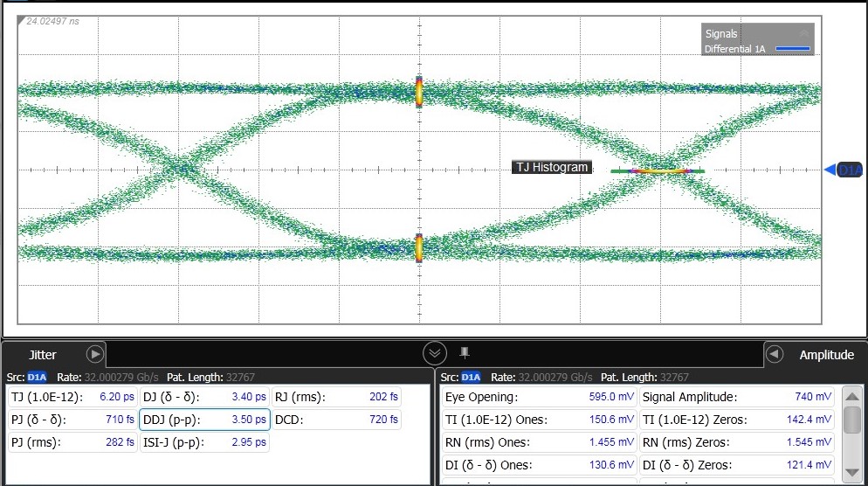Select the DDJ (p-p) measurement

(x=204, y=420)
